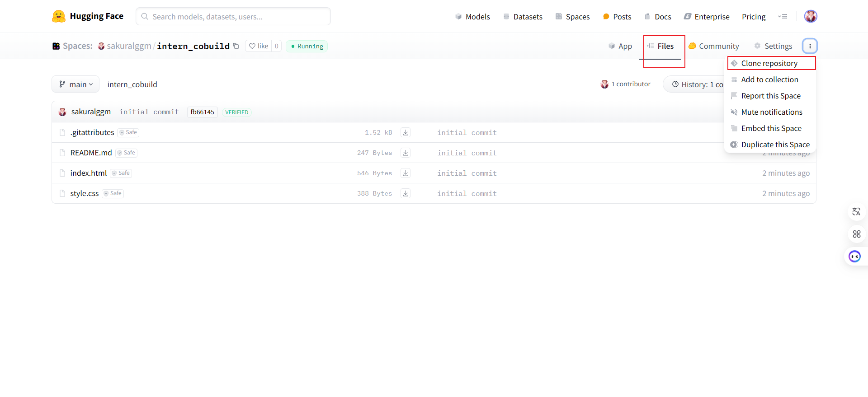Image resolution: width=868 pixels, height=397 pixels.
Task: Open the index.html file
Action: click(89, 173)
